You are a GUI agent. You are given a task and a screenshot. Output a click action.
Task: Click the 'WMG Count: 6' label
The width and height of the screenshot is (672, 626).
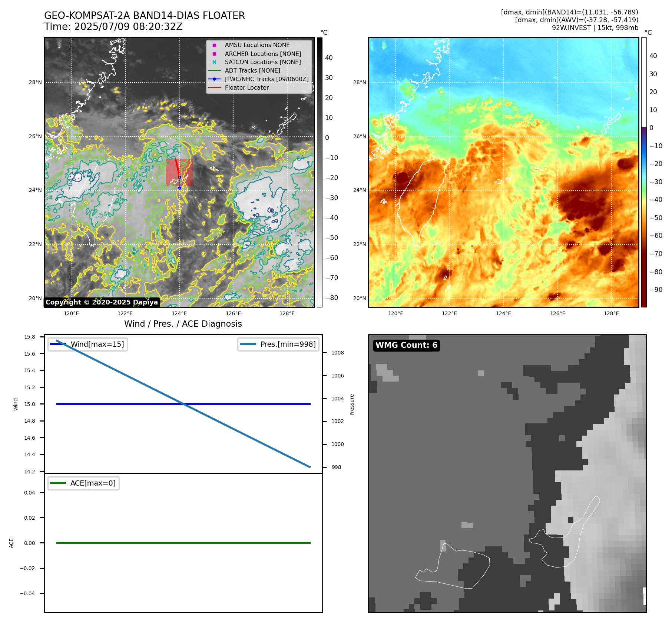[x=407, y=345]
